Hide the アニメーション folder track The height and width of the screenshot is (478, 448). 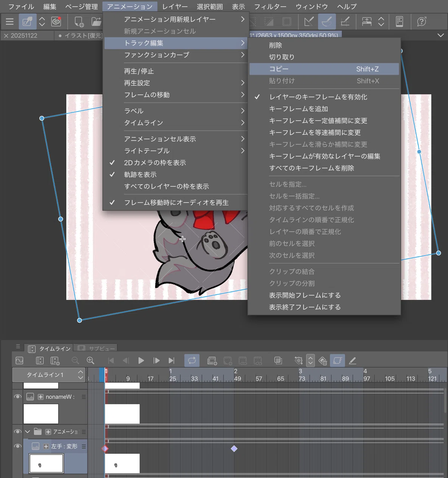tap(18, 431)
